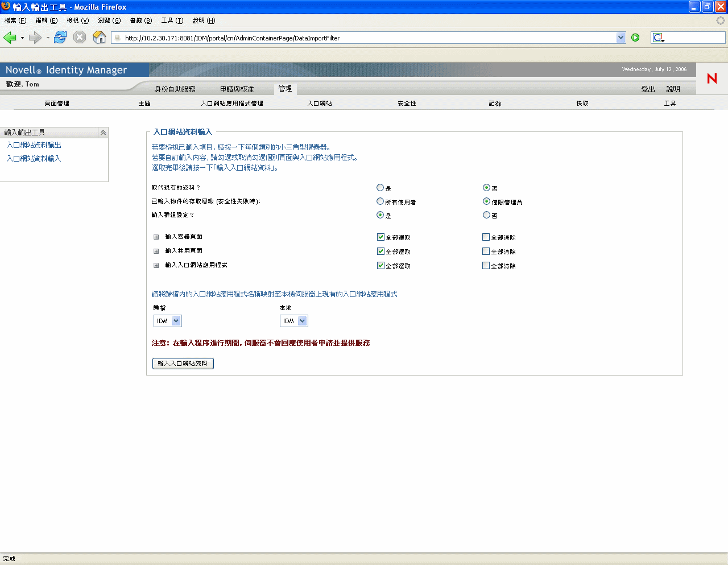This screenshot has height=565, width=728.
Task: Toggle 全部選取 for 輸入入口網站應用程式
Action: pos(380,266)
